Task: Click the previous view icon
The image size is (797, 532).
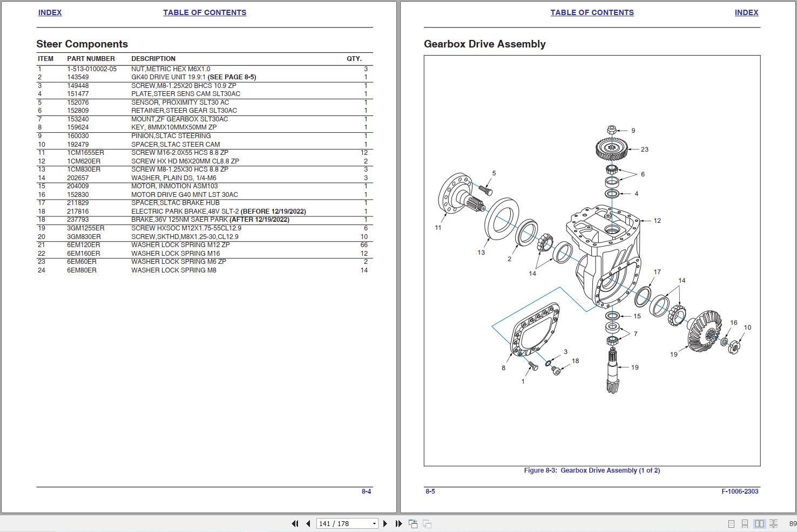Action: tap(413, 523)
